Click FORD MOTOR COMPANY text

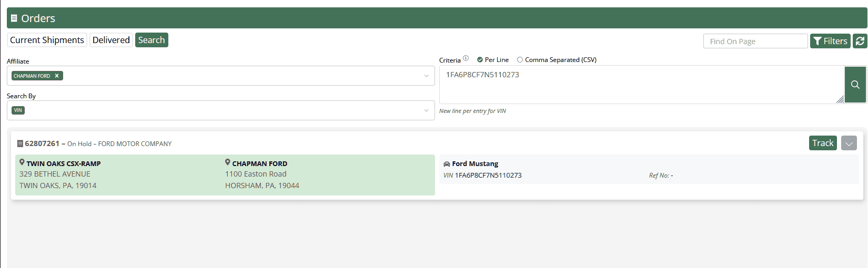click(135, 144)
